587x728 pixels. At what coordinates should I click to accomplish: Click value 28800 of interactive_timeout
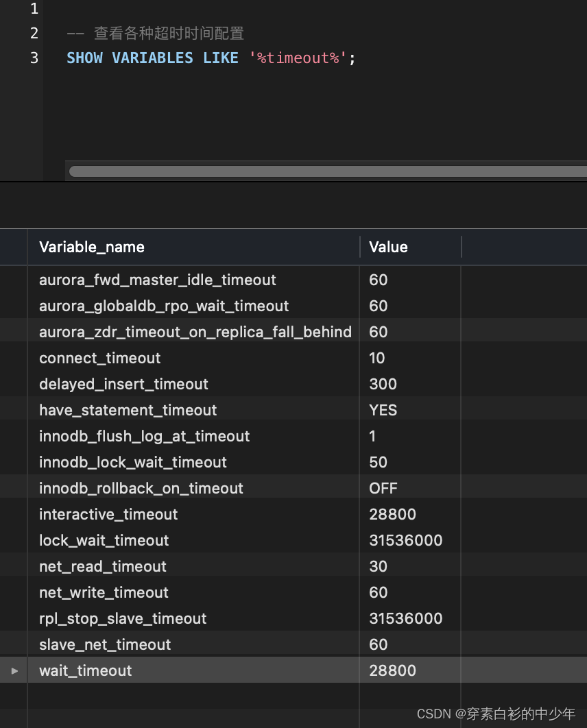click(392, 514)
